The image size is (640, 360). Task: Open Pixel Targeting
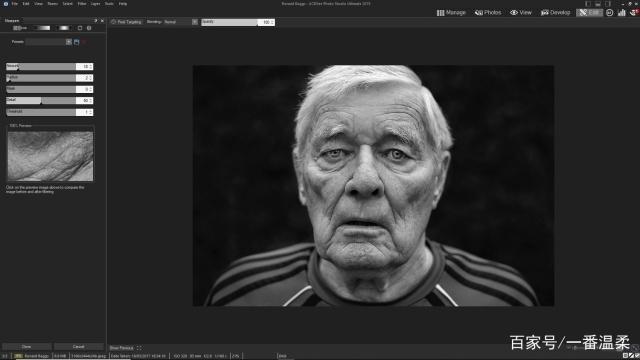point(126,22)
